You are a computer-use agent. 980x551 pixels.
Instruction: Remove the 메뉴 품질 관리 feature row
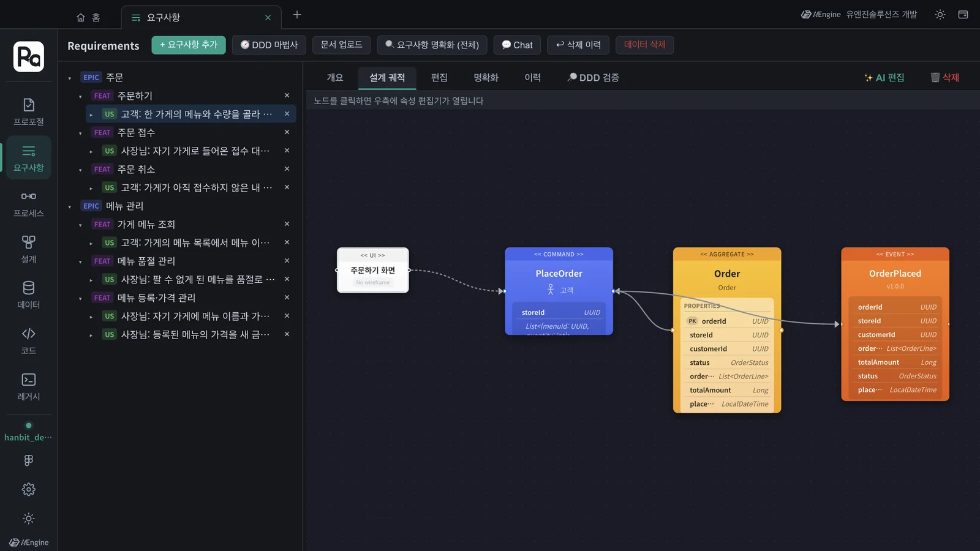pyautogui.click(x=287, y=261)
